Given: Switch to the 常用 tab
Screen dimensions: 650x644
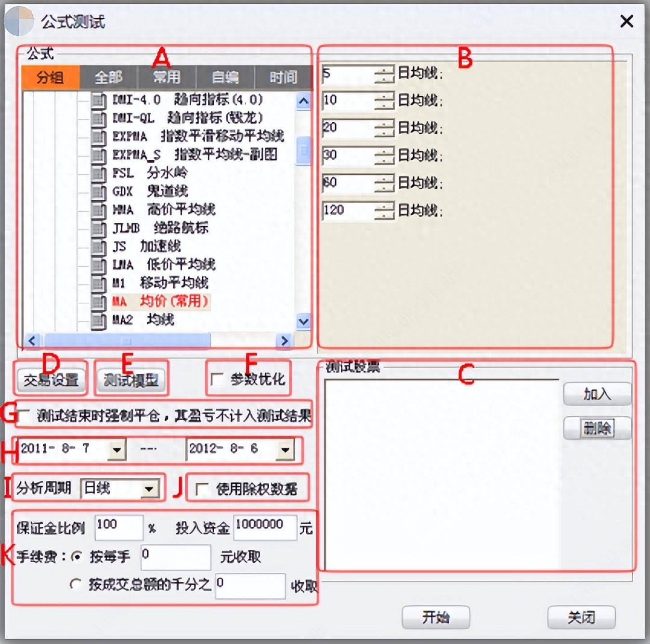Looking at the screenshot, I should 167,77.
